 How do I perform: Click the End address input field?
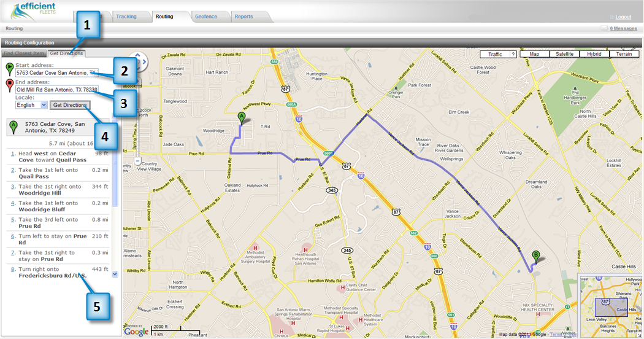[x=57, y=90]
